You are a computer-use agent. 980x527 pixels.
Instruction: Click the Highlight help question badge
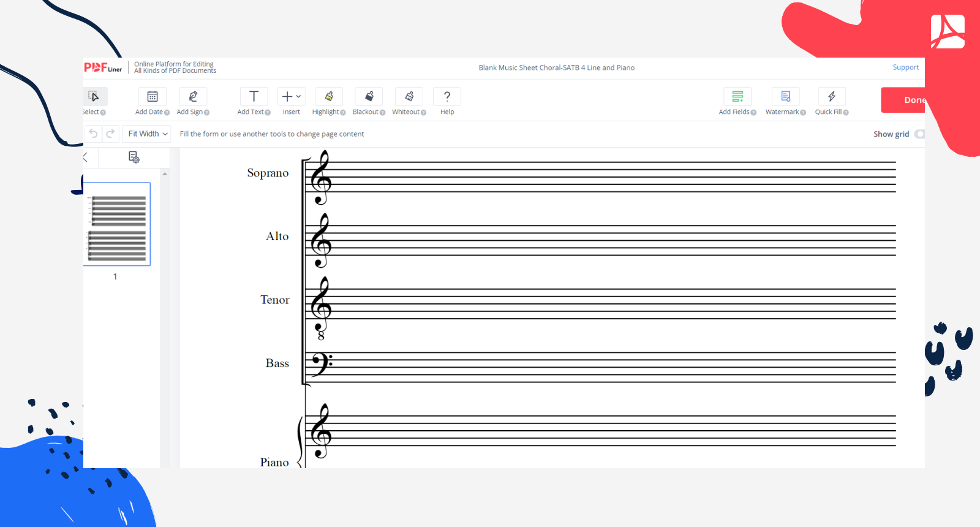[x=343, y=113]
